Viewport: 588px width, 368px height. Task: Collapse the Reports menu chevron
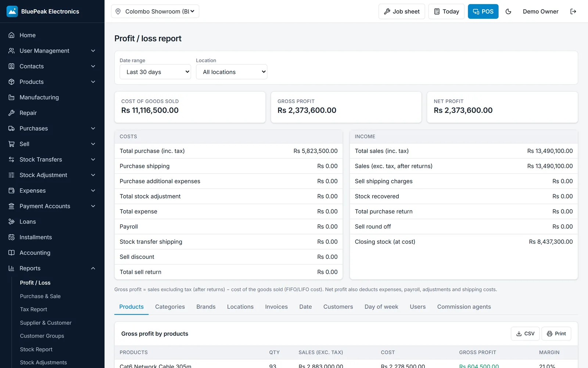pos(93,268)
